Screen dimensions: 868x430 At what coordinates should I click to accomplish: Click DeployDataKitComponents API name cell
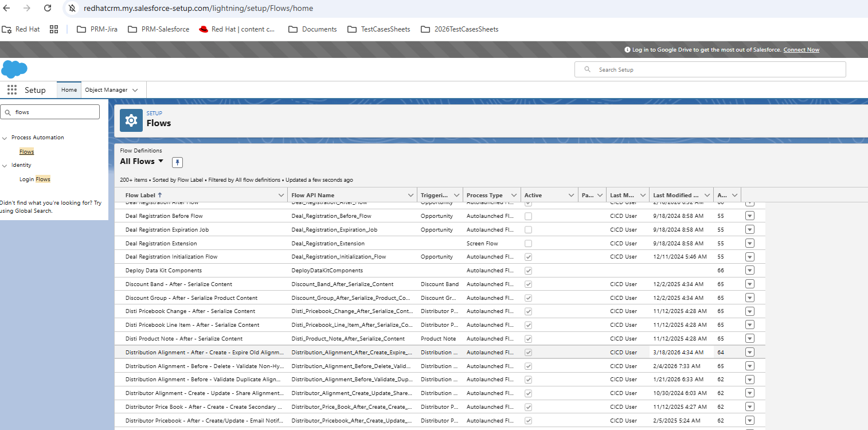(327, 271)
